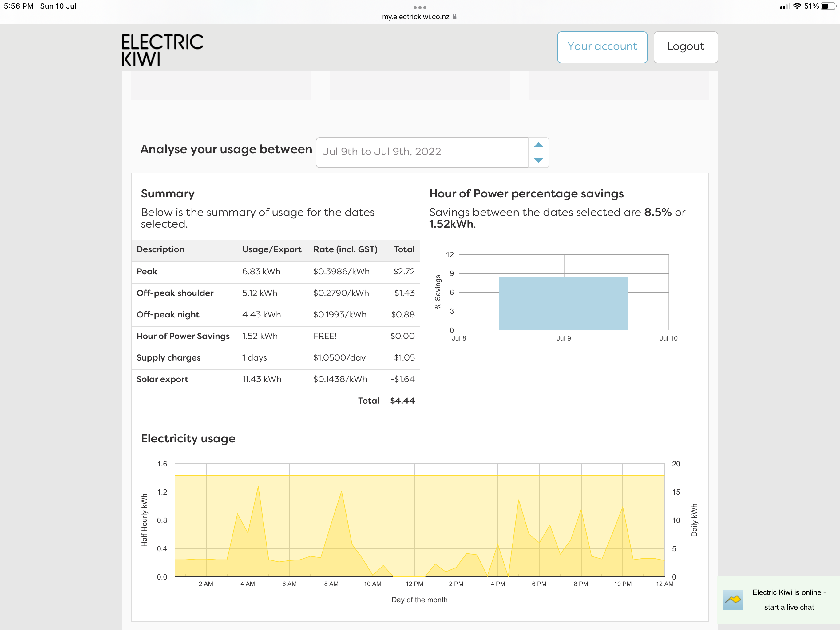Tap the Wi-Fi status icon

coord(797,6)
